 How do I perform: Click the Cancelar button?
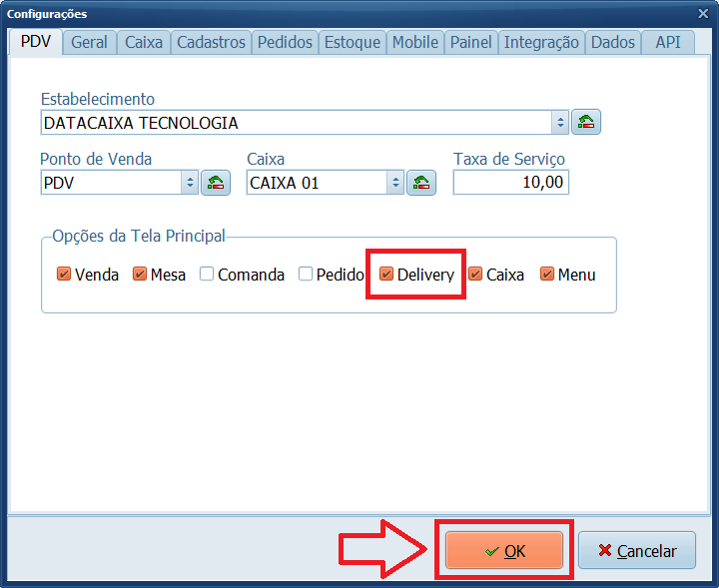point(637,550)
